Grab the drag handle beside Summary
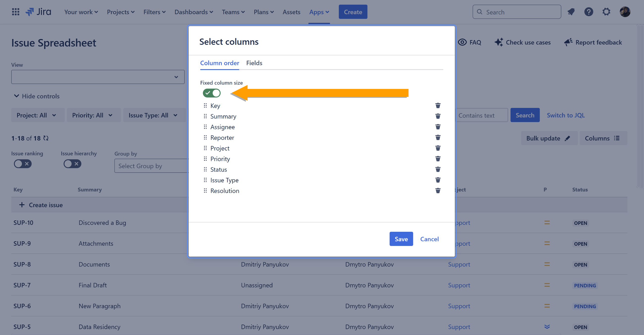 (x=205, y=116)
